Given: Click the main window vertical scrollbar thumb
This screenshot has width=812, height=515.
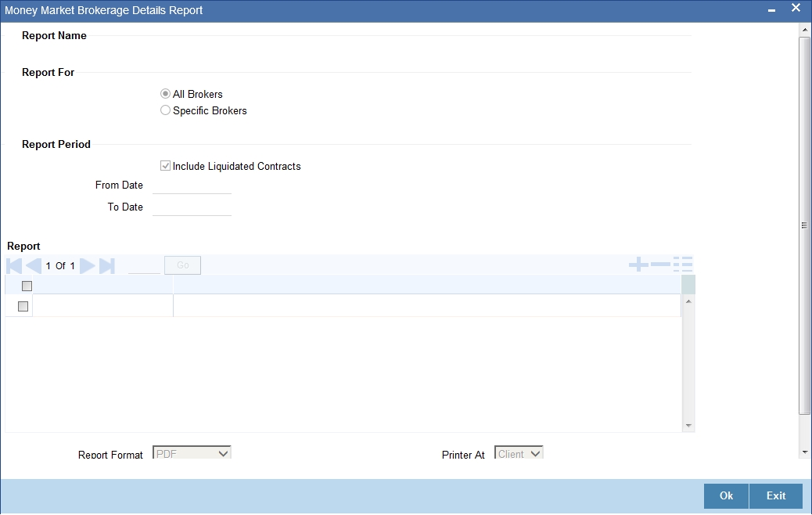Looking at the screenshot, I should pyautogui.click(x=805, y=225).
